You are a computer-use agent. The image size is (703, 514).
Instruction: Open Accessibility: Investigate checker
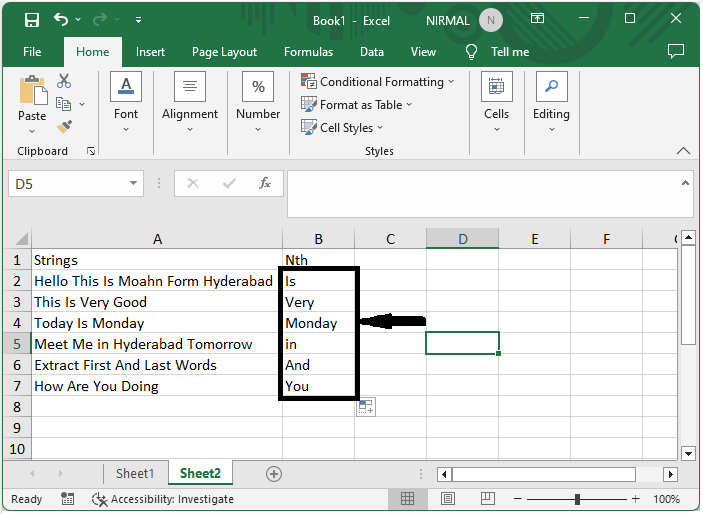162,499
